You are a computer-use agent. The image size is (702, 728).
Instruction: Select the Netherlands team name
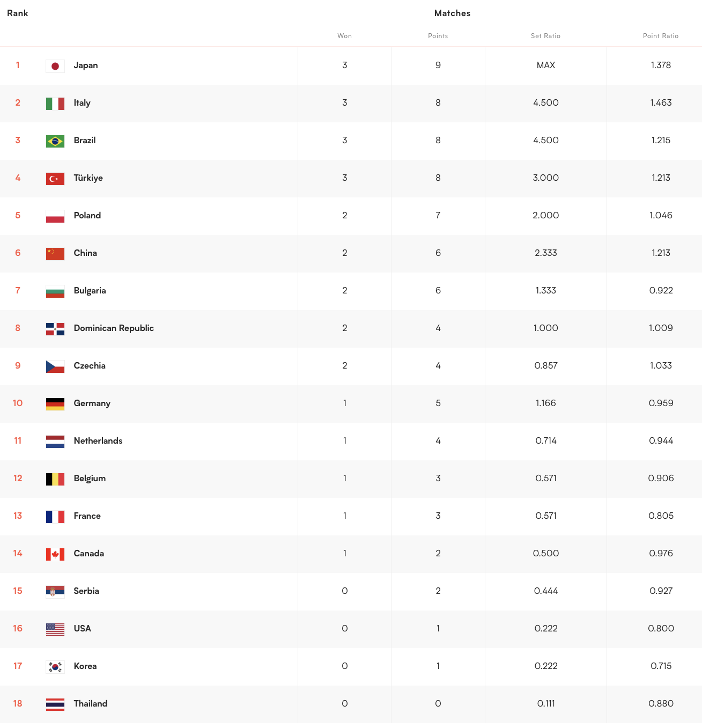[x=98, y=441]
